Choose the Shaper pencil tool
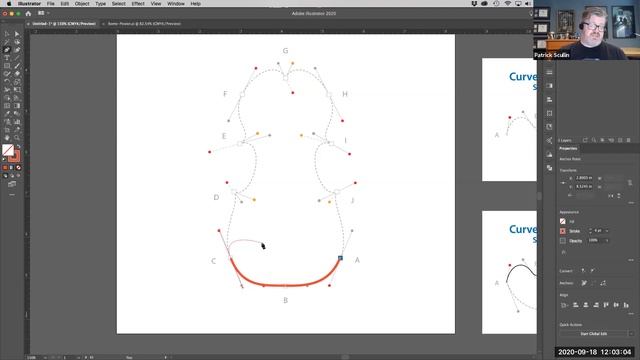Screen dimensions: 640x360 pyautogui.click(x=7, y=74)
